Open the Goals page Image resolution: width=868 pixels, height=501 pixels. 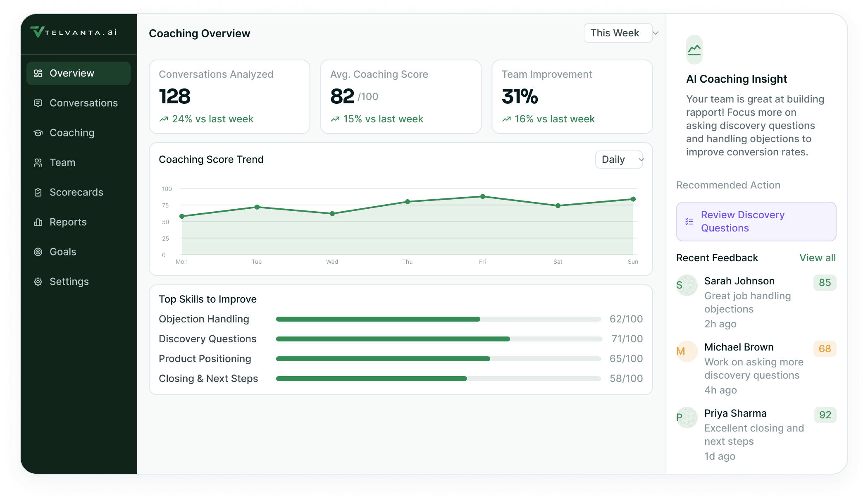(79, 252)
